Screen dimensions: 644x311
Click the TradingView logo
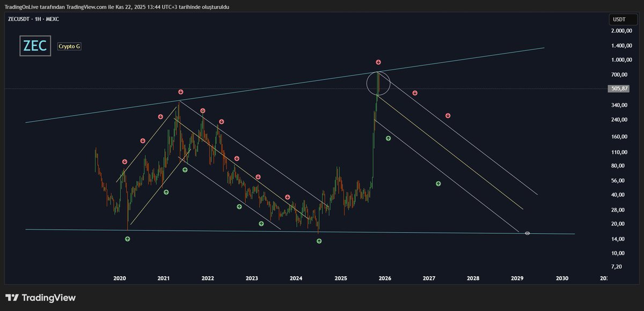40,298
